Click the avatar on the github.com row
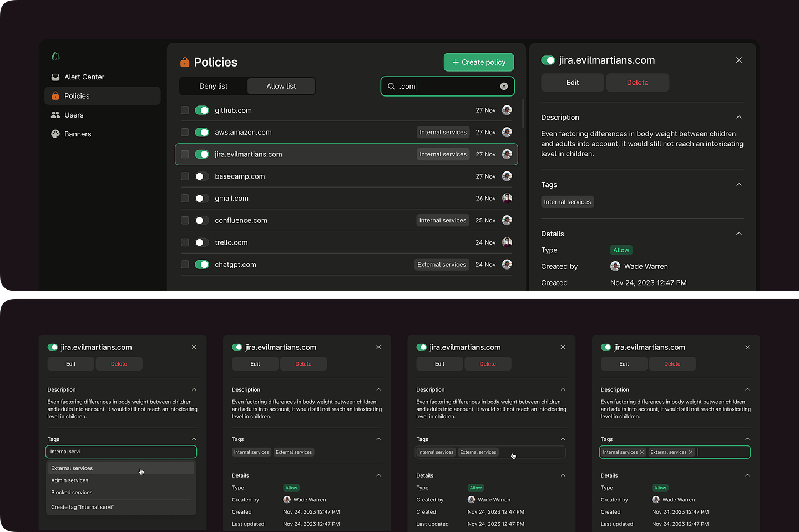799x532 pixels. pyautogui.click(x=507, y=110)
